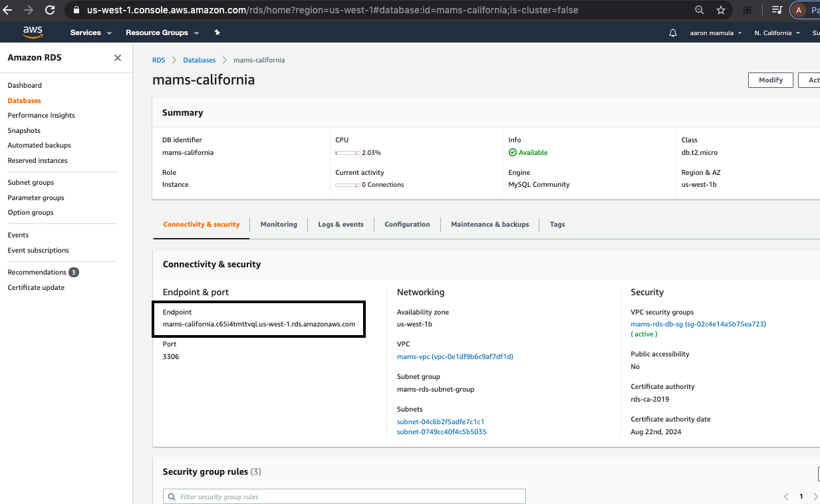The height and width of the screenshot is (504, 820).
Task: Go to previous page of security rules
Action: click(786, 497)
